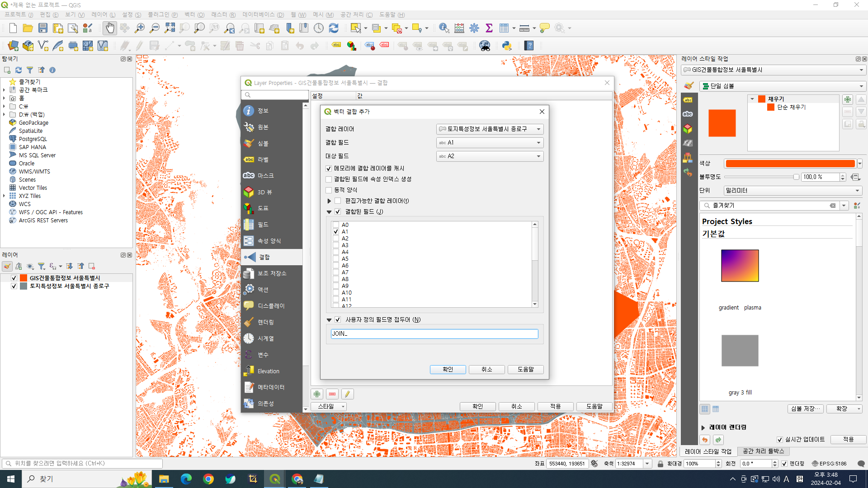Click the Python console icon
Image resolution: width=868 pixels, height=488 pixels.
pyautogui.click(x=507, y=46)
